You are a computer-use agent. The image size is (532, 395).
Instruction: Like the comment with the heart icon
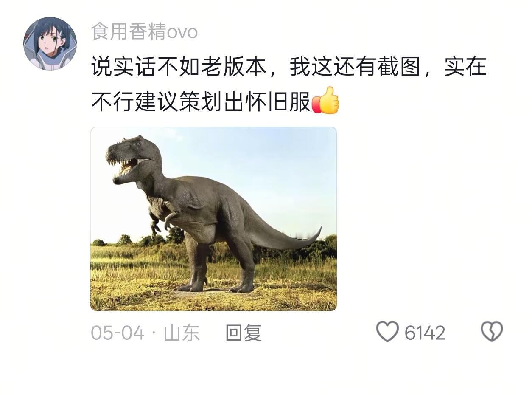tap(388, 332)
